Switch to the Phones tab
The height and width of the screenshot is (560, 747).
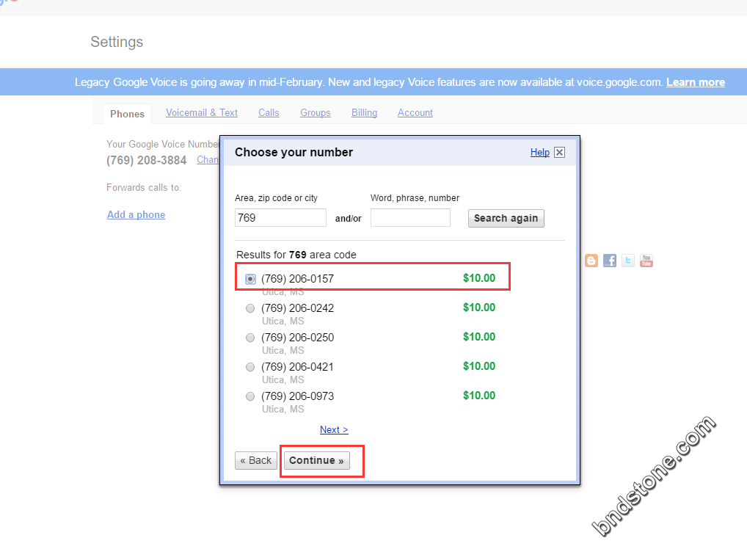click(127, 114)
